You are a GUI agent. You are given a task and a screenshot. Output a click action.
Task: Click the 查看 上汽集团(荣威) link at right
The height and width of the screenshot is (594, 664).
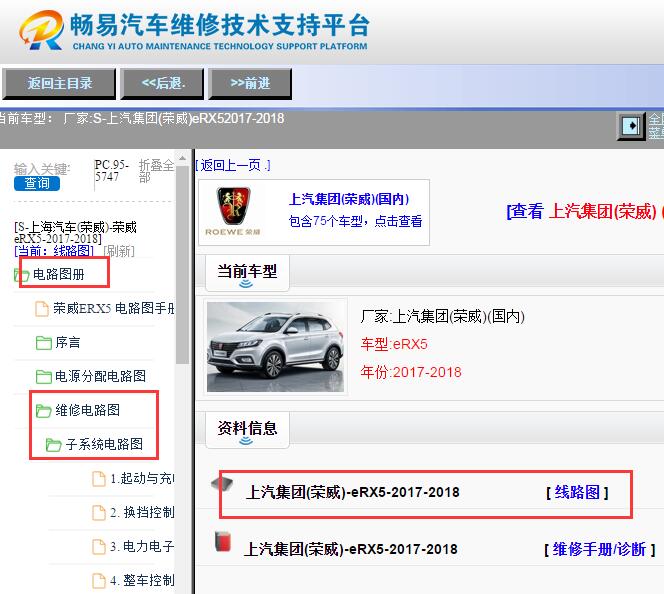[584, 211]
